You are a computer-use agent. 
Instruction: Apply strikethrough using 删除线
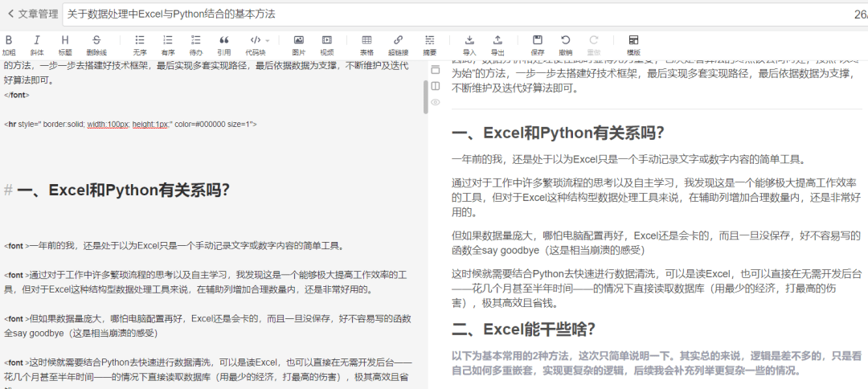click(96, 45)
